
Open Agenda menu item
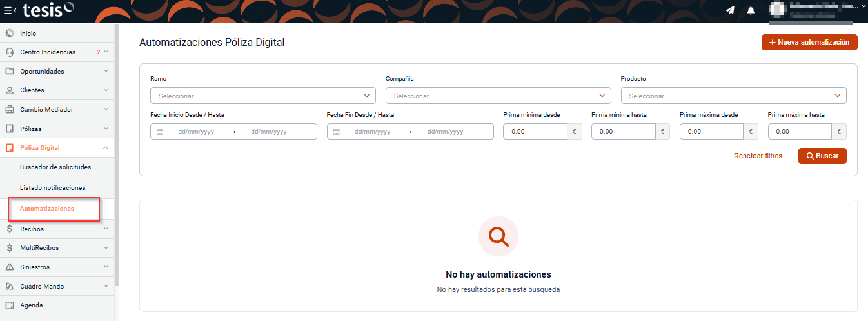57,305
